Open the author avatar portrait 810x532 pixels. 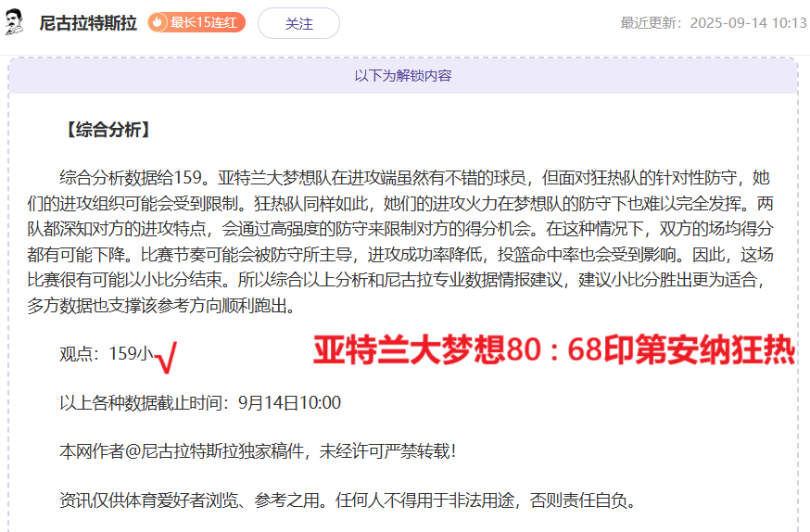[15, 22]
